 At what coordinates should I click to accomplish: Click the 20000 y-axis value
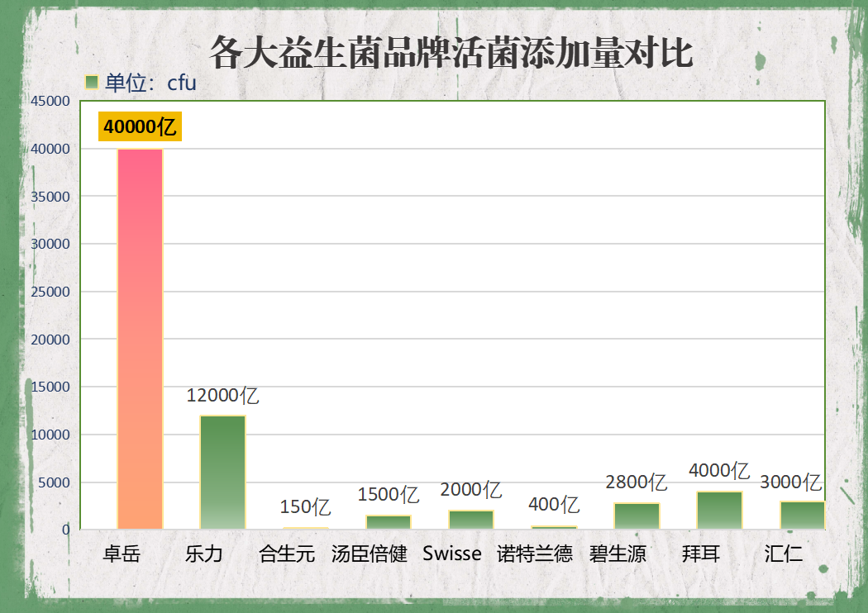click(x=50, y=340)
